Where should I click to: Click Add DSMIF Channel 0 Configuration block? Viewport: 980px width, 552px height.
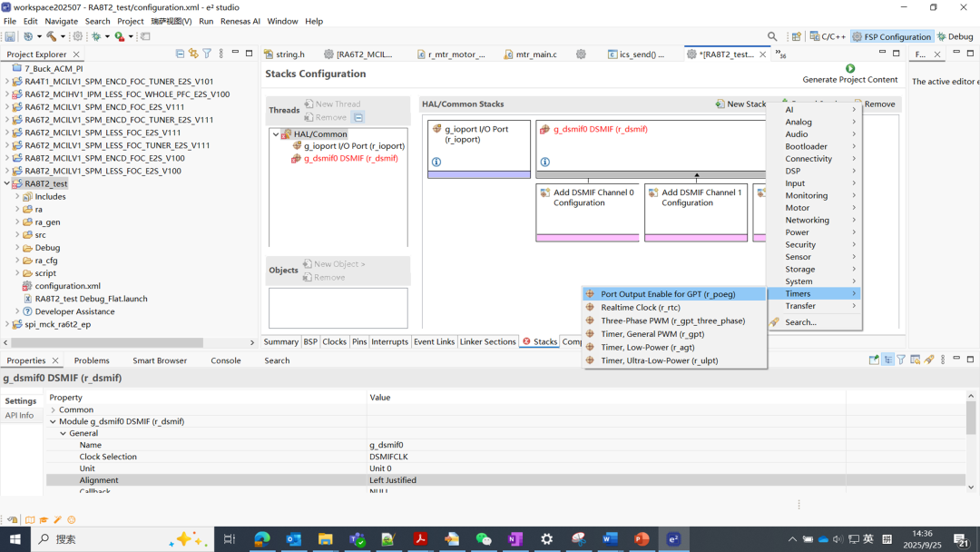pyautogui.click(x=587, y=212)
